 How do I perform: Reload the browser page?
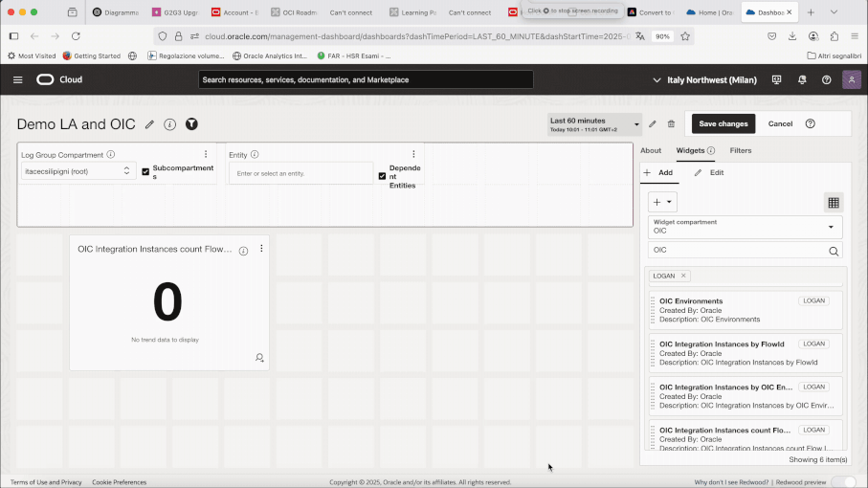tap(76, 36)
